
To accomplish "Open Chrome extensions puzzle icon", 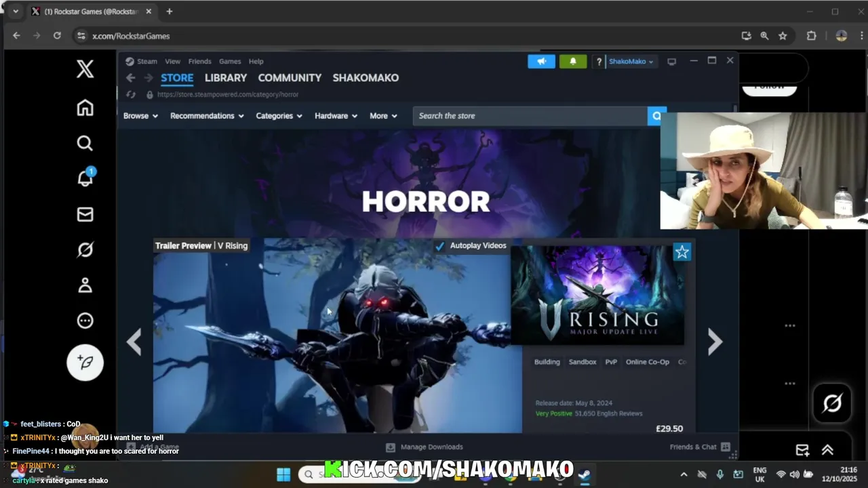I will [x=811, y=36].
